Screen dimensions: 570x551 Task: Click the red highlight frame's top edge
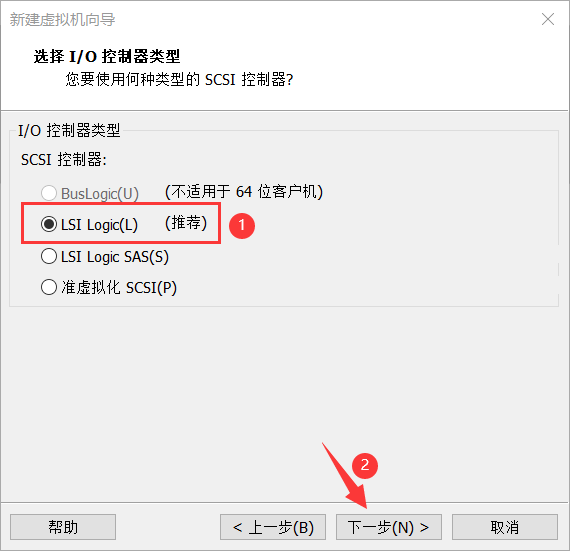pos(121,204)
